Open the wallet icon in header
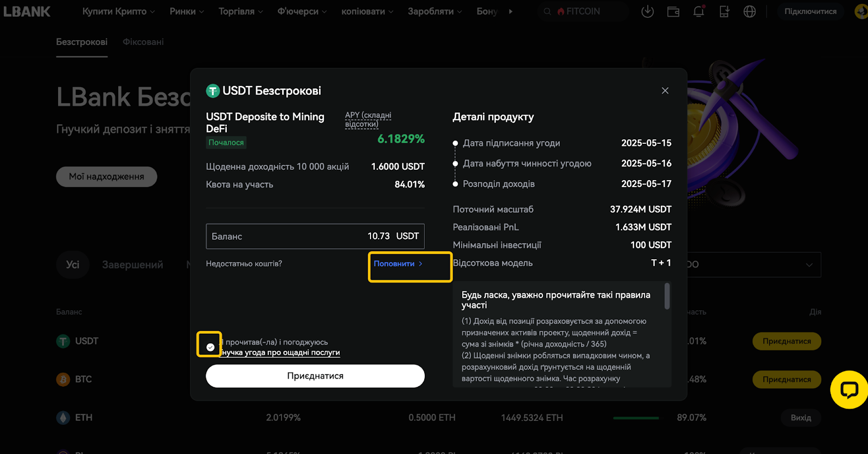The width and height of the screenshot is (868, 454). (x=673, y=11)
